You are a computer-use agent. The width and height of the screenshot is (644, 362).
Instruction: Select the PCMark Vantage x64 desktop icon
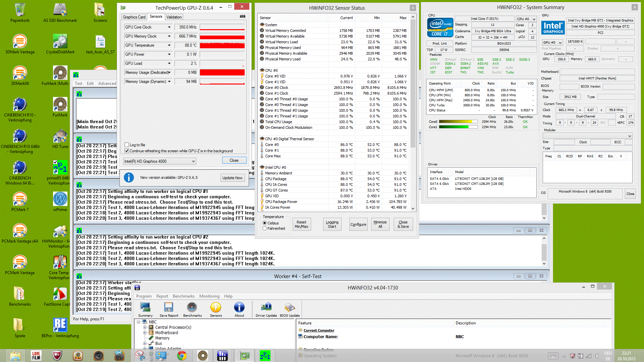pos(20,234)
